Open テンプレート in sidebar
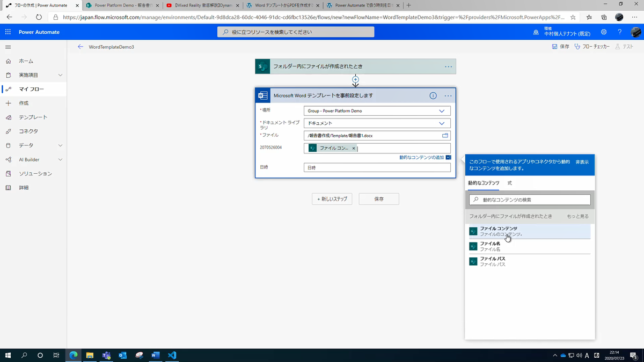644x362 pixels. coord(33,117)
